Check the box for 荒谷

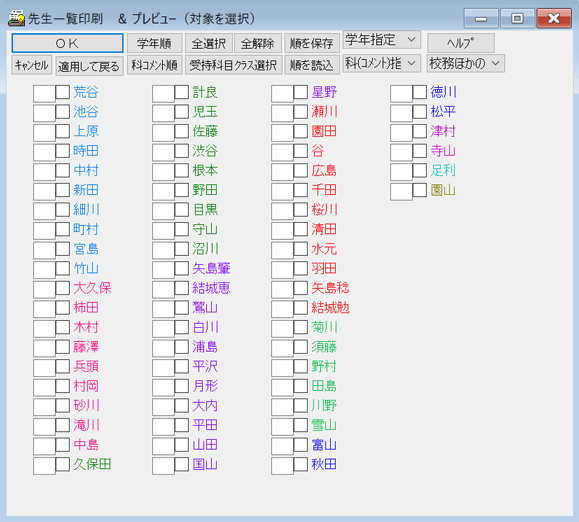tap(62, 92)
